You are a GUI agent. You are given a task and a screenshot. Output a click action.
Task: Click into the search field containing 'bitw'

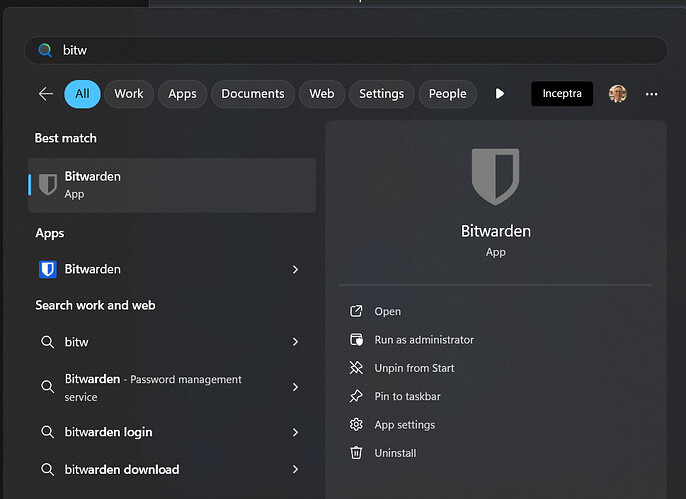pyautogui.click(x=346, y=50)
